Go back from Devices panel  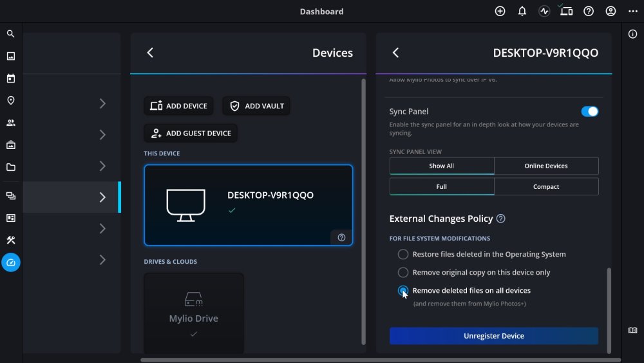[150, 53]
